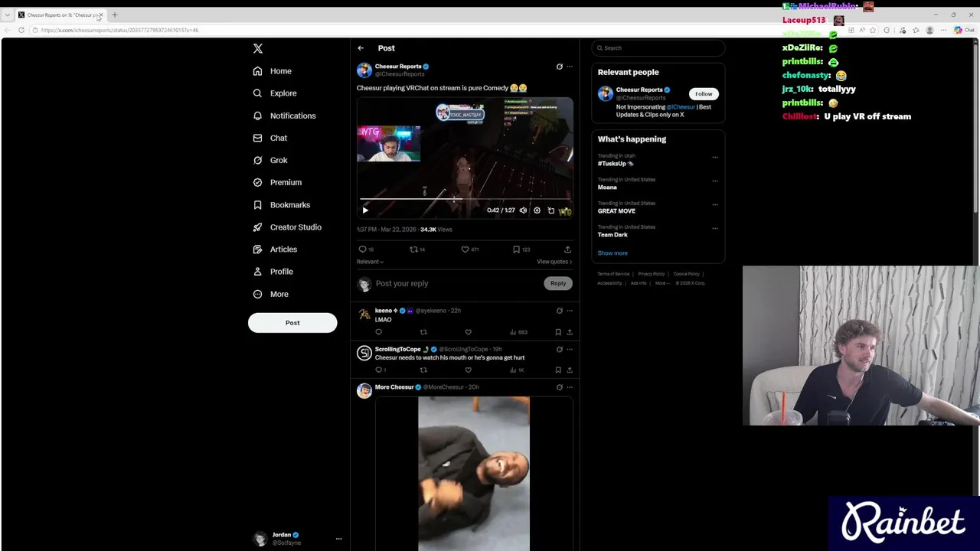Open the laughing man image in reply
This screenshot has width=980, height=551.
[x=474, y=474]
